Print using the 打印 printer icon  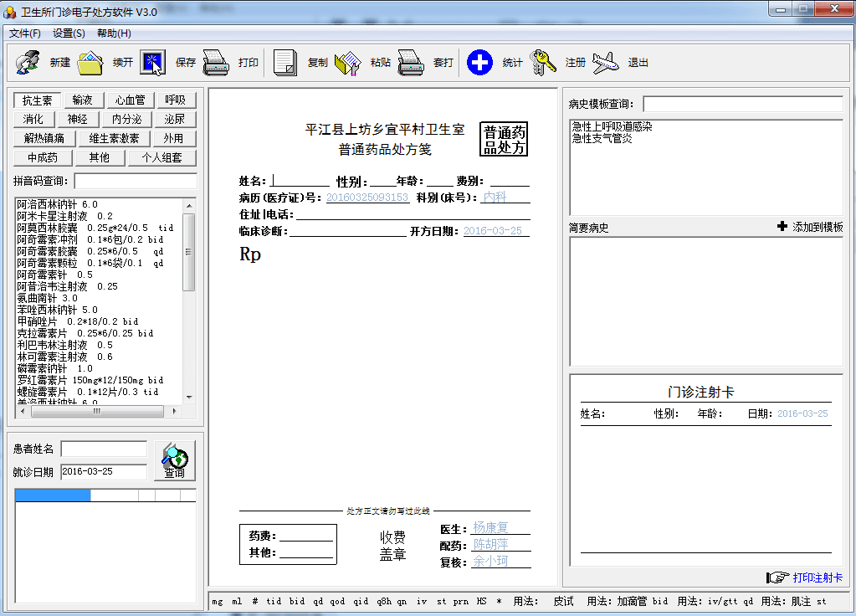(x=216, y=63)
